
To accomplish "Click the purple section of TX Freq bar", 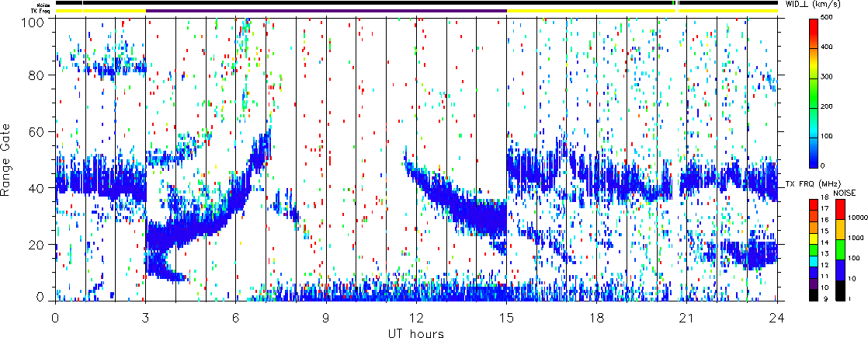I will click(x=326, y=11).
